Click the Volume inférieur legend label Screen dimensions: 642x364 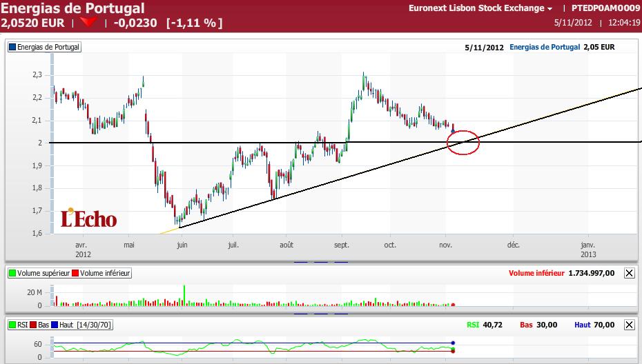pyautogui.click(x=105, y=273)
